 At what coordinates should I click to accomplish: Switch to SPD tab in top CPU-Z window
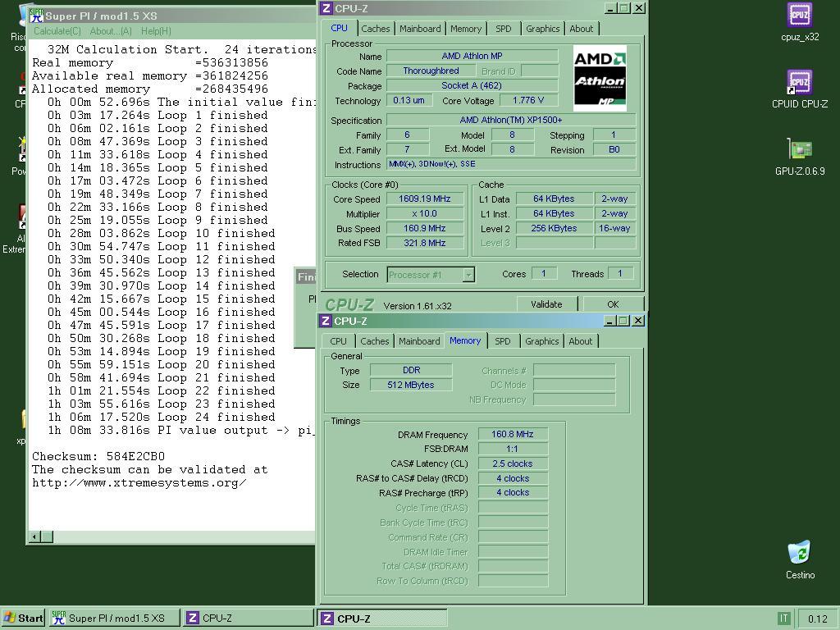[x=503, y=29]
